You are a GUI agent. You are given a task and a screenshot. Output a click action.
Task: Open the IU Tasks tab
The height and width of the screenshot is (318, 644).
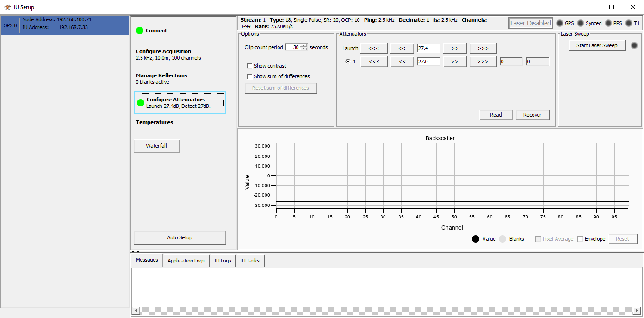[249, 260]
